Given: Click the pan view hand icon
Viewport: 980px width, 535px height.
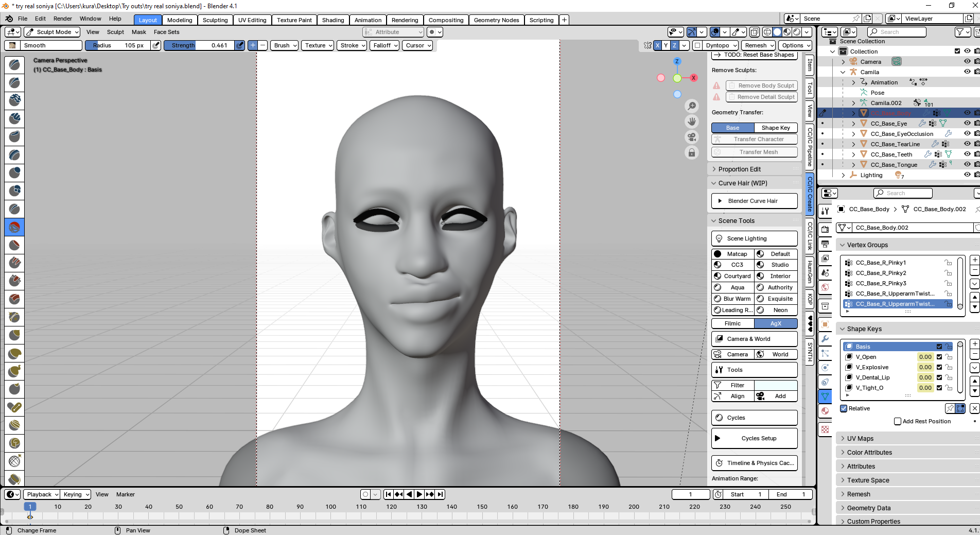Looking at the screenshot, I should coord(692,121).
